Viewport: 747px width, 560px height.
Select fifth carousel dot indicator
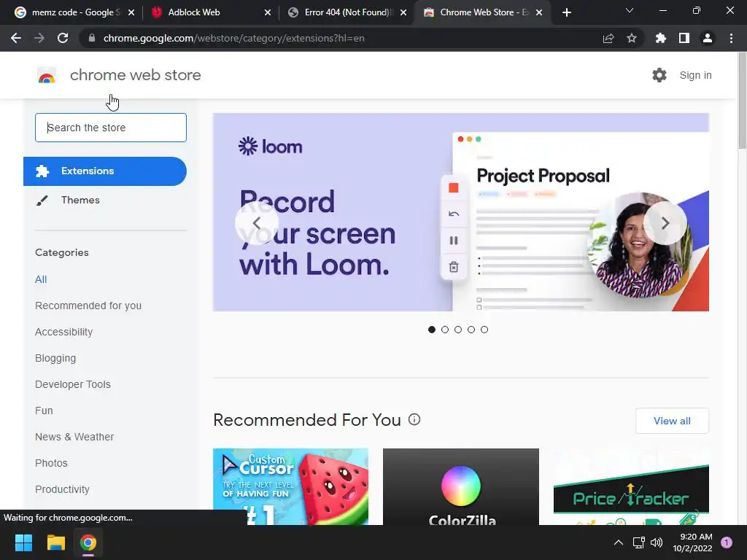[484, 330]
